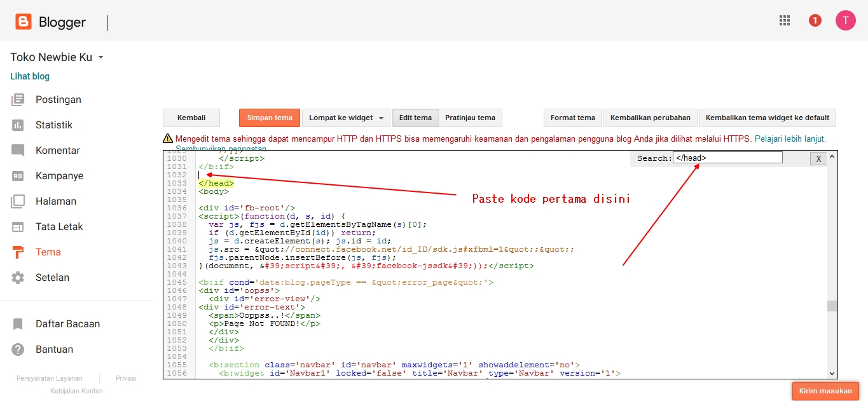Viewport: 868px width, 401px height.
Task: Click the <body> tag line
Action: [x=214, y=191]
